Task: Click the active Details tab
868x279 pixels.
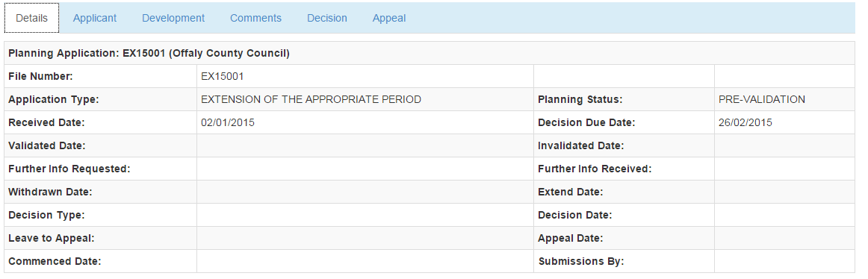Action: pyautogui.click(x=31, y=18)
